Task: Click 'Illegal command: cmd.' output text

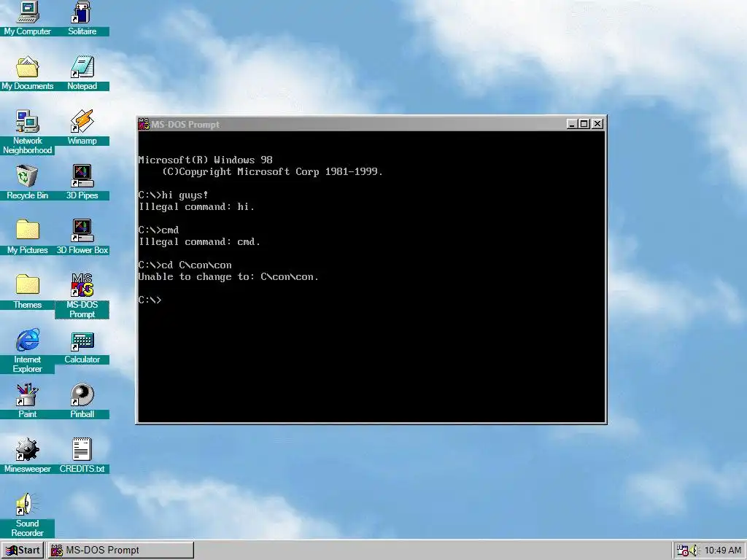Action: pyautogui.click(x=200, y=242)
